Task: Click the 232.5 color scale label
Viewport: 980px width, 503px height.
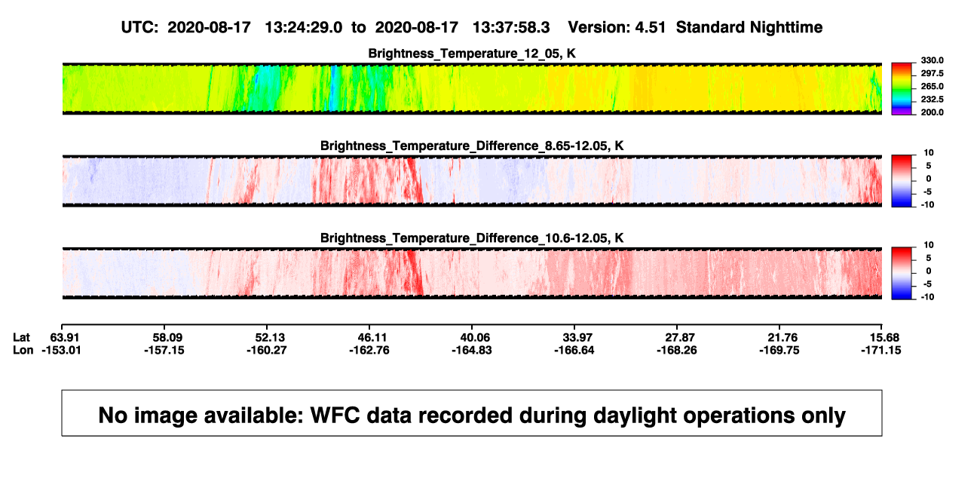Action: pyautogui.click(x=933, y=99)
